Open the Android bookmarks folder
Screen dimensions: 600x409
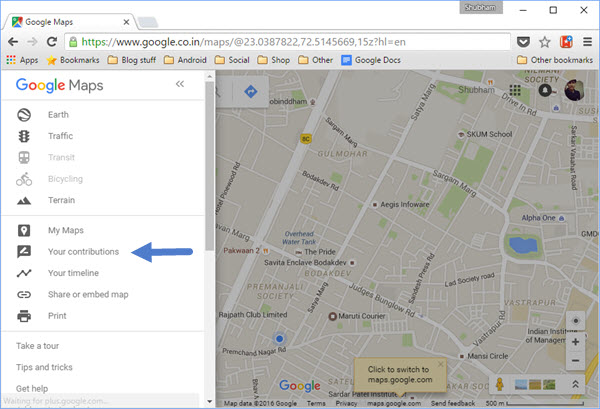click(185, 60)
